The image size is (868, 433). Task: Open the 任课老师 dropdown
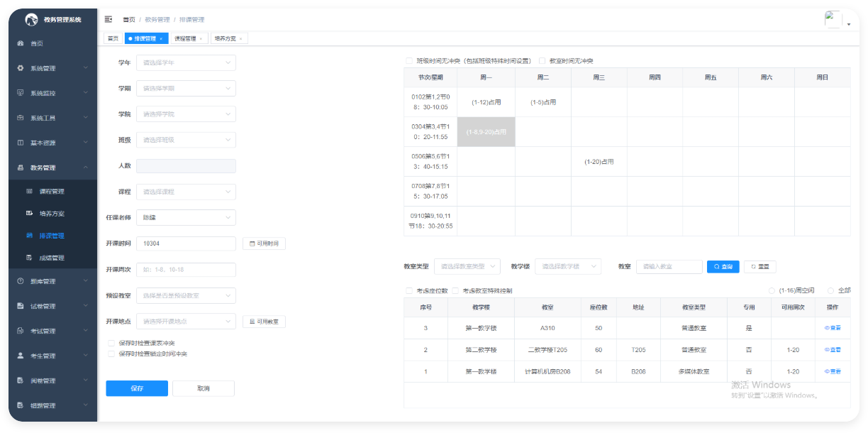[x=186, y=217]
